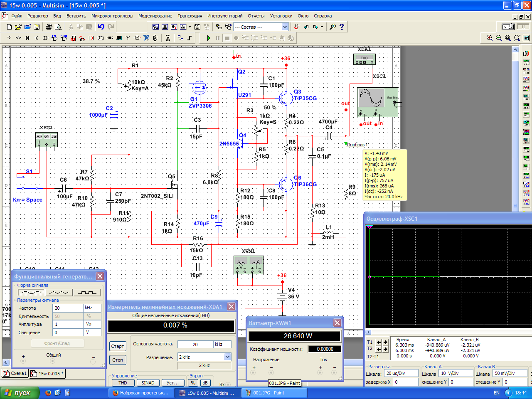Click the Print icon in the toolbar
This screenshot has height=399, width=532.
click(49, 27)
